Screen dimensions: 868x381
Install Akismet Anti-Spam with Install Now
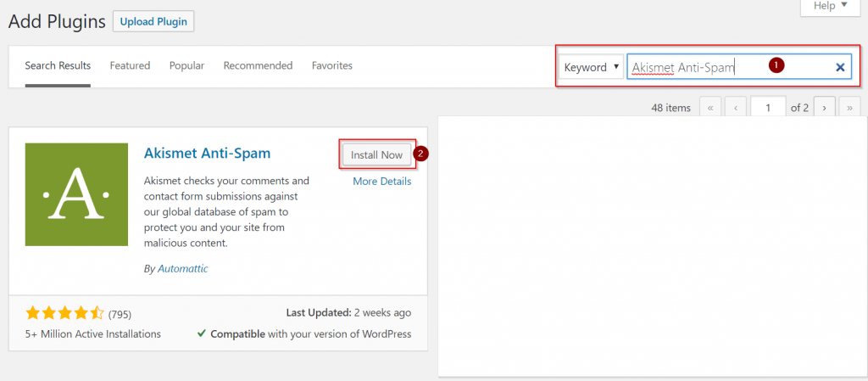(x=377, y=155)
